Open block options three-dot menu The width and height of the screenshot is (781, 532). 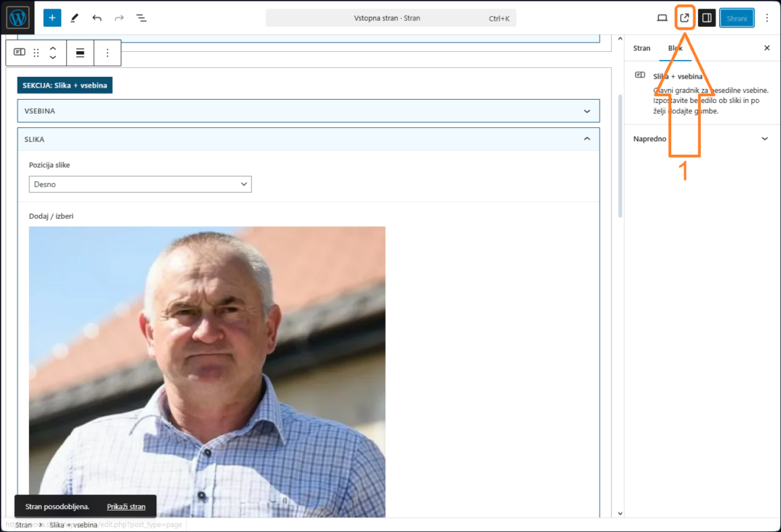(108, 53)
